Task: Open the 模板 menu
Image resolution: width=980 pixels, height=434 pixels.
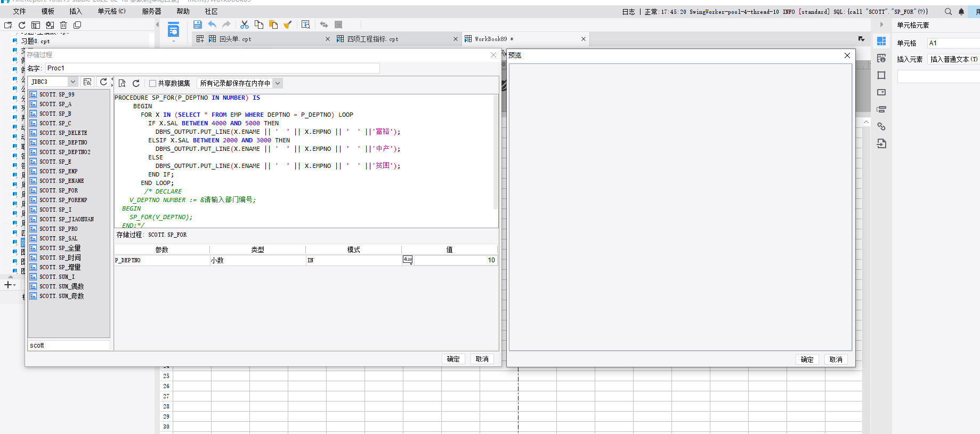Action: coord(48,11)
